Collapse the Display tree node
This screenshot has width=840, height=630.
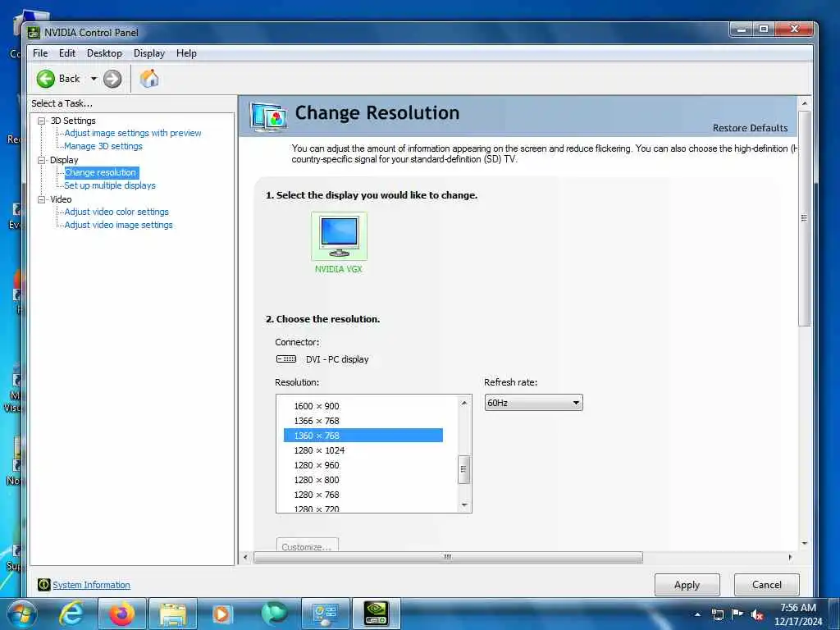(41, 160)
